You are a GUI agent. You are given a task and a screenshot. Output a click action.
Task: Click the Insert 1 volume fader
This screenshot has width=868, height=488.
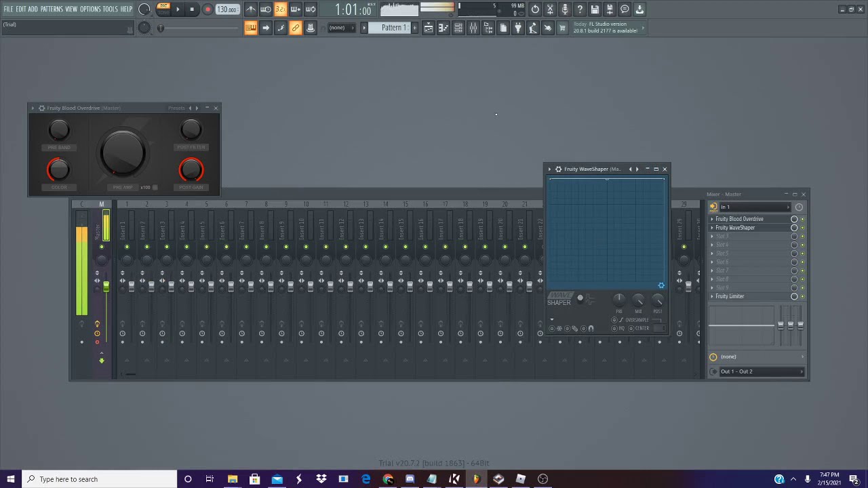[131, 287]
